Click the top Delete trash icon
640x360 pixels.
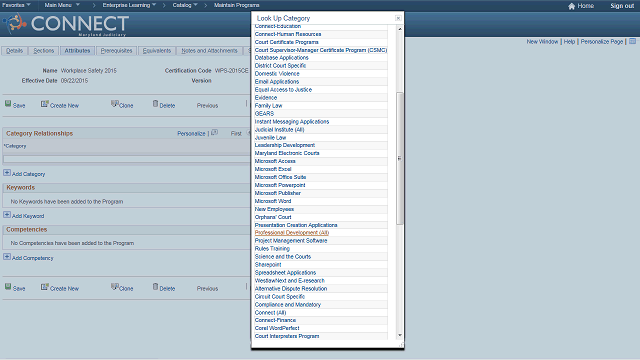(x=156, y=104)
